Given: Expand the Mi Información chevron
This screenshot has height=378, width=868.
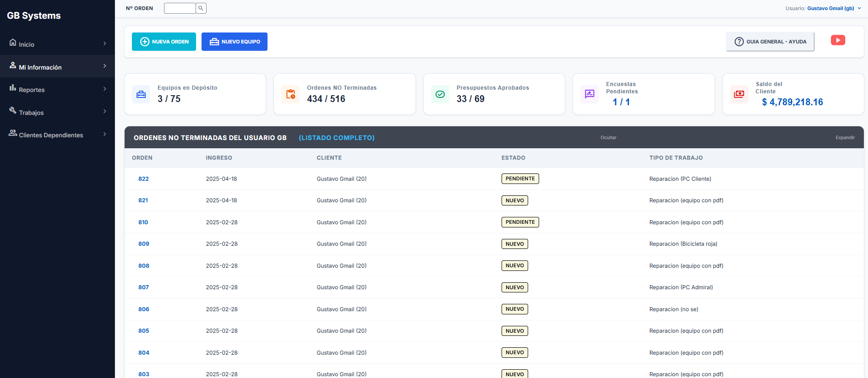Looking at the screenshot, I should [x=105, y=66].
